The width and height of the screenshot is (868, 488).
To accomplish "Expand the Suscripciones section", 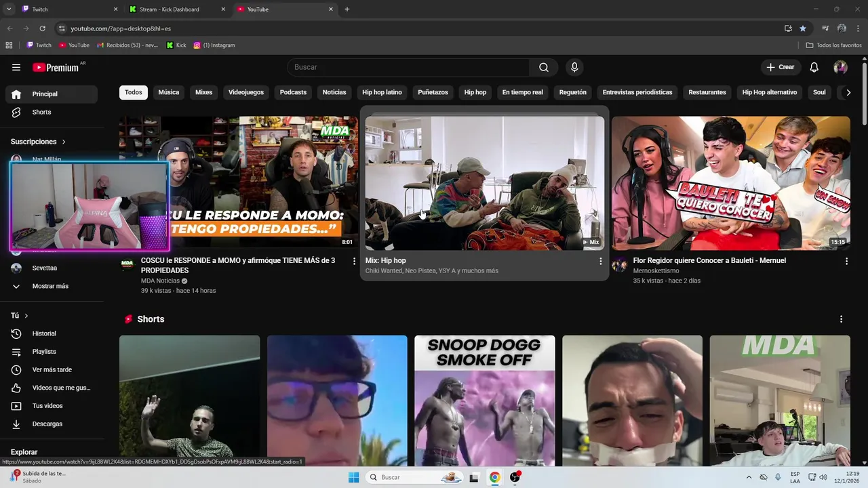I will pyautogui.click(x=39, y=142).
